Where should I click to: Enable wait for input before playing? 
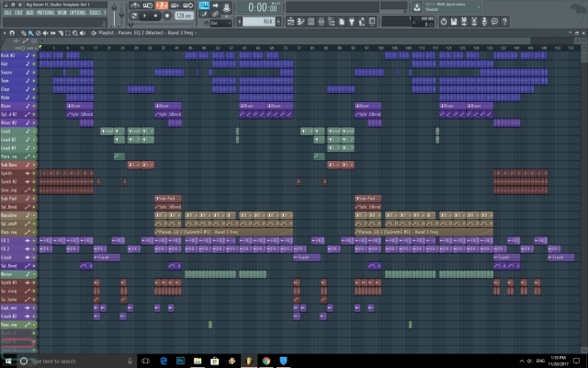click(x=148, y=6)
